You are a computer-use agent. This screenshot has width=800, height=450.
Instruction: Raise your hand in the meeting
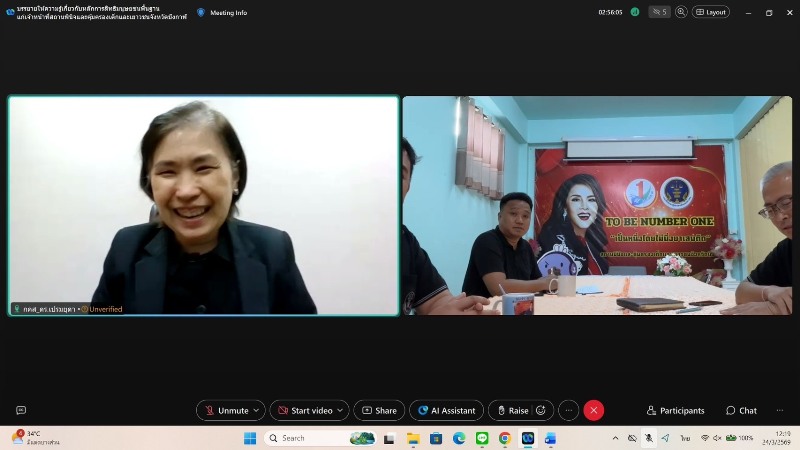pos(512,410)
